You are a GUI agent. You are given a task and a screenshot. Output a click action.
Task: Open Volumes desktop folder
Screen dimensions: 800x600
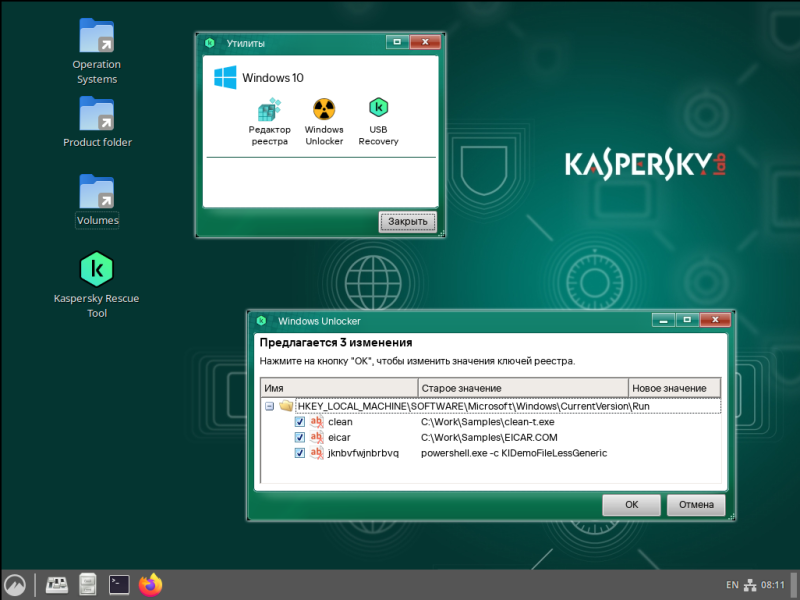97,201
